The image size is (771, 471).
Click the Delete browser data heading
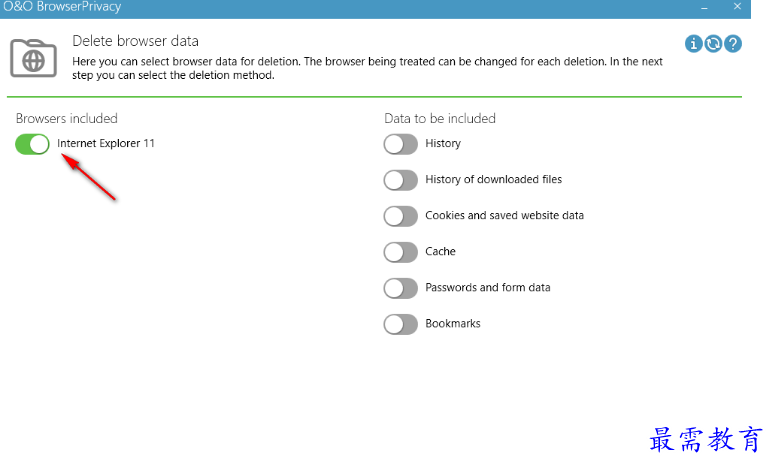pyautogui.click(x=135, y=41)
